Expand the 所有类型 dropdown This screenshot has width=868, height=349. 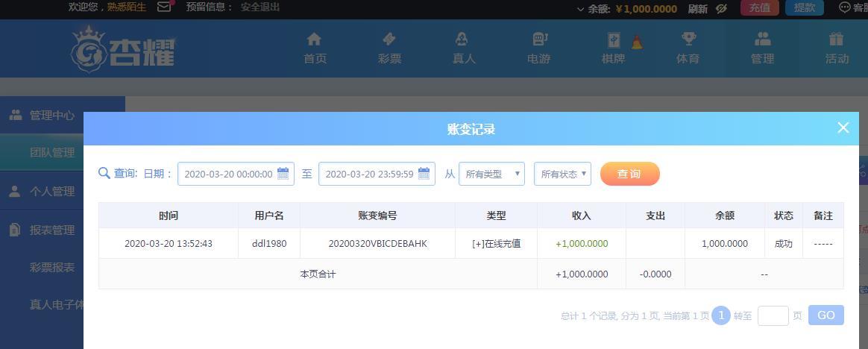pos(491,174)
